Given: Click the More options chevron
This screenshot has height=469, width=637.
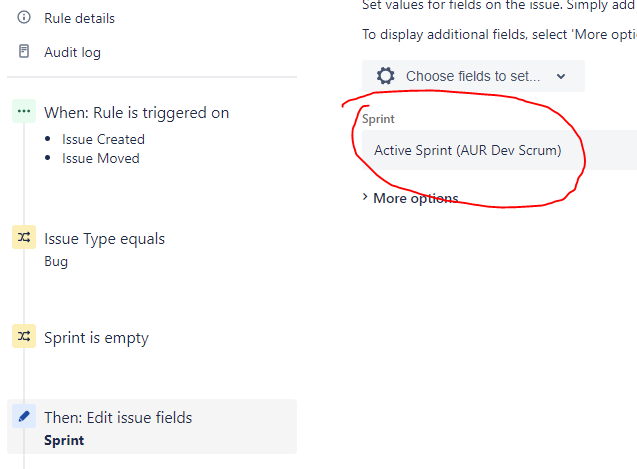Looking at the screenshot, I should tap(365, 198).
